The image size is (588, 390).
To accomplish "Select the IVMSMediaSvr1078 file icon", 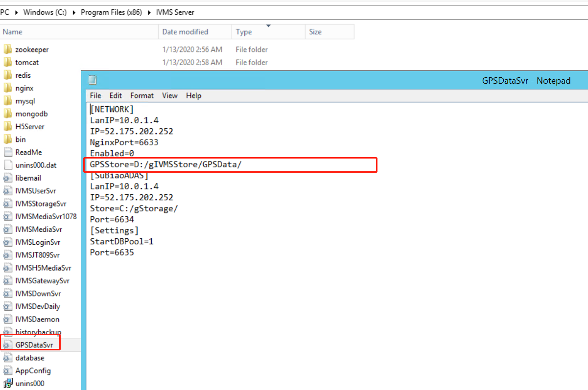I will click(7, 216).
